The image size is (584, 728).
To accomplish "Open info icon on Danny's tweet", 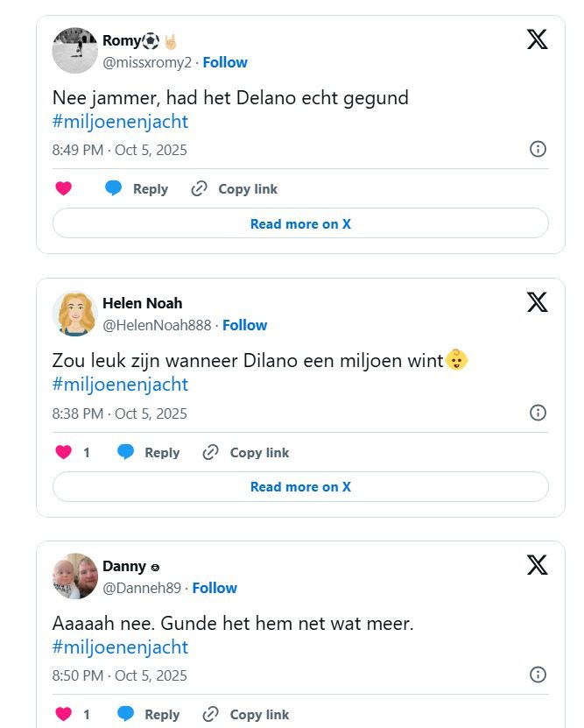I will click(x=538, y=675).
